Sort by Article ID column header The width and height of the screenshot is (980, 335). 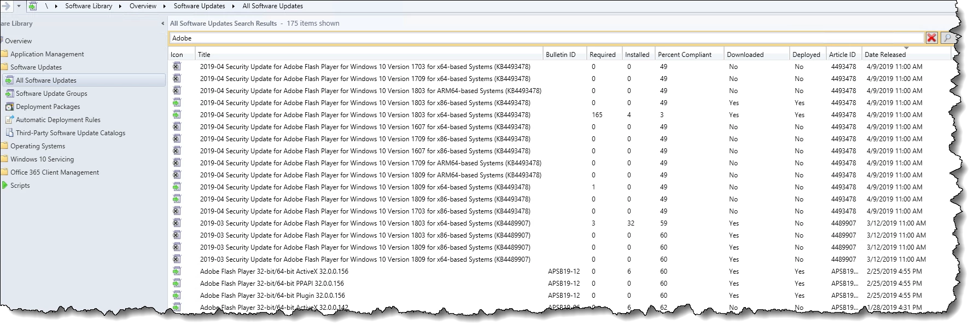pos(844,54)
